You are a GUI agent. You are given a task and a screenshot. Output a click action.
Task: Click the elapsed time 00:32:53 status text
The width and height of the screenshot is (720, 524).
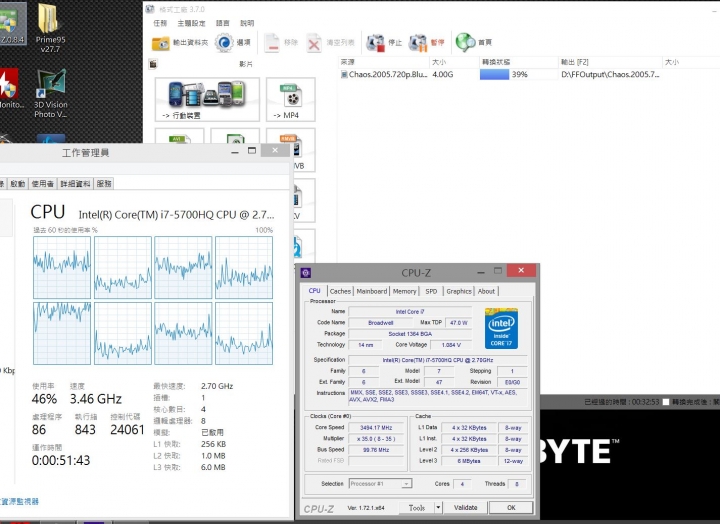(x=622, y=402)
